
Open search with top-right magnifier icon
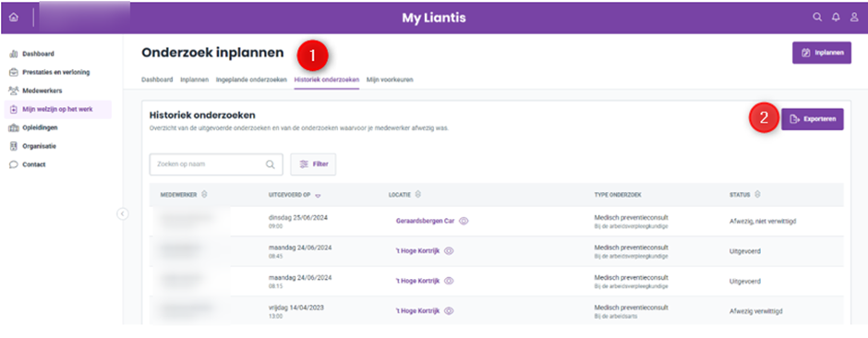pyautogui.click(x=817, y=18)
